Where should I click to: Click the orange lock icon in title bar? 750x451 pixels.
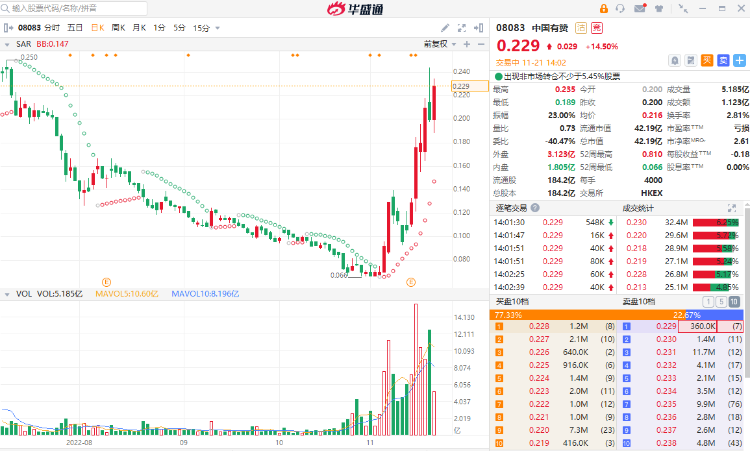604,8
